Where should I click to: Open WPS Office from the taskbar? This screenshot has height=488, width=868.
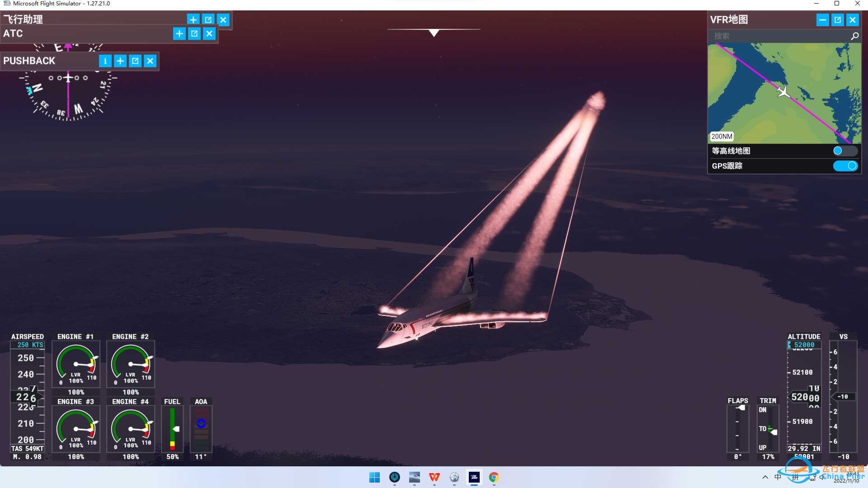tap(434, 477)
